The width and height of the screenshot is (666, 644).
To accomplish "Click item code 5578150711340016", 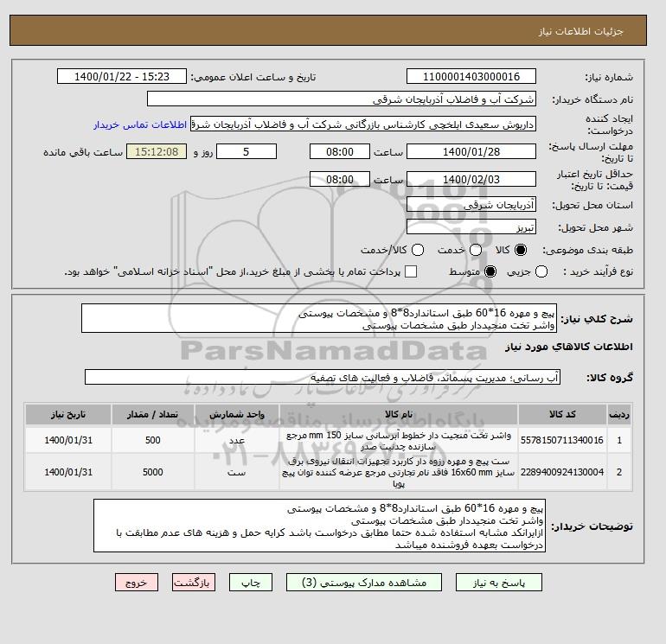I will (x=562, y=440).
